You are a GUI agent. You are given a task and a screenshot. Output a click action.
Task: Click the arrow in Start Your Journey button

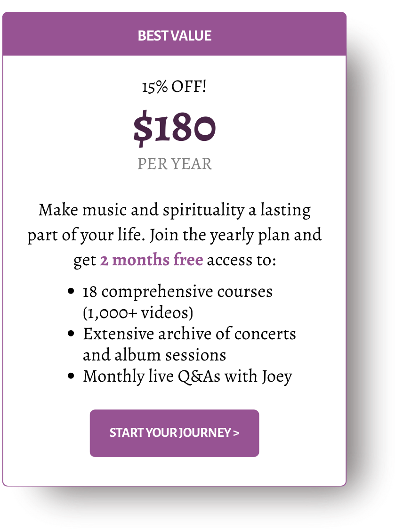[236, 433]
